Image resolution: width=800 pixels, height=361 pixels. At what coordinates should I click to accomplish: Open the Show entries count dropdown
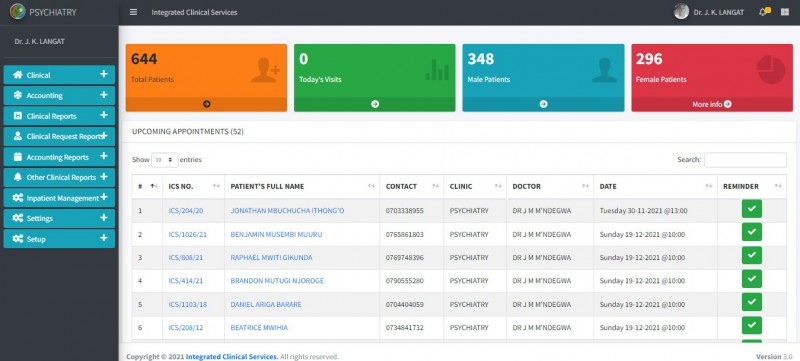coord(165,160)
